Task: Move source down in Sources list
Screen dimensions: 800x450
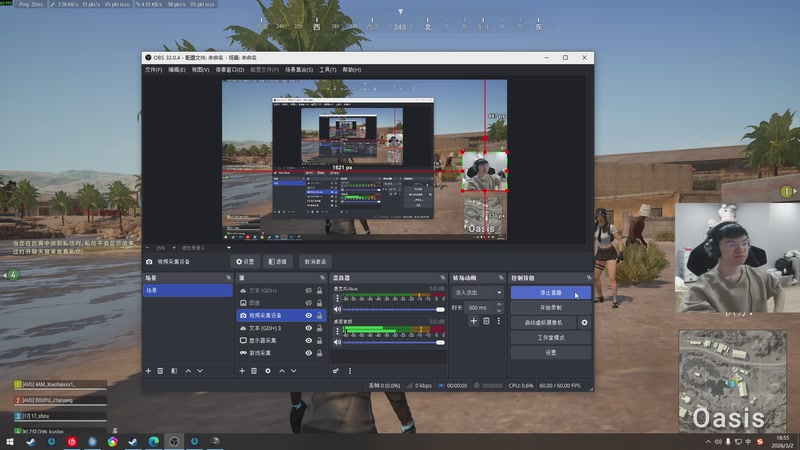Action: [294, 371]
